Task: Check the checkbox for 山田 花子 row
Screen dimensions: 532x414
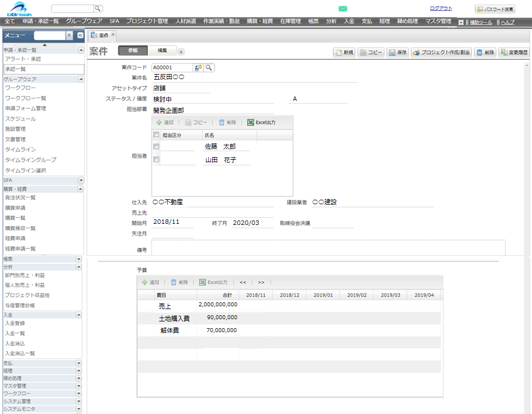Action: pos(157,160)
